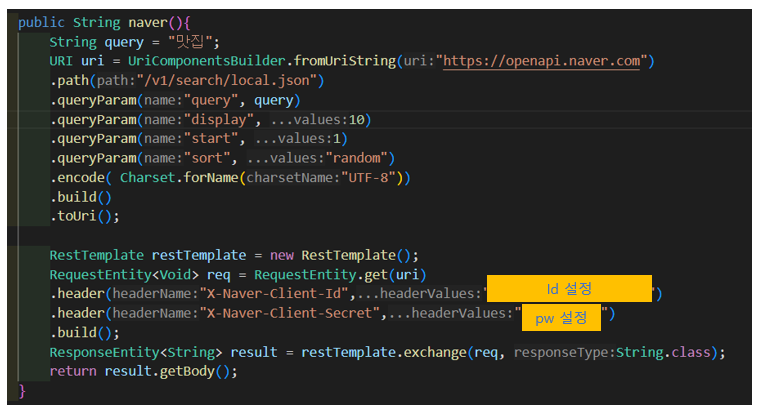760x411 pixels.
Task: Click UriComponentsBuilder class name
Action: 206,61
